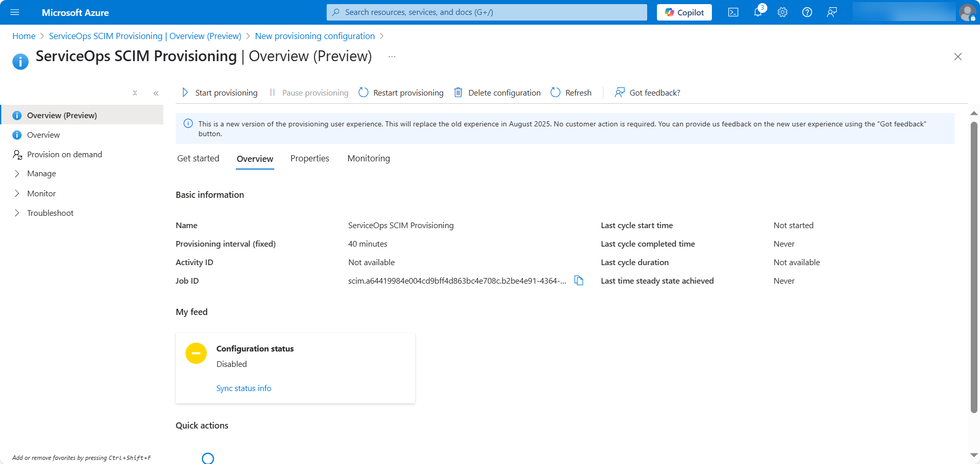Click Start provisioning

[x=220, y=92]
